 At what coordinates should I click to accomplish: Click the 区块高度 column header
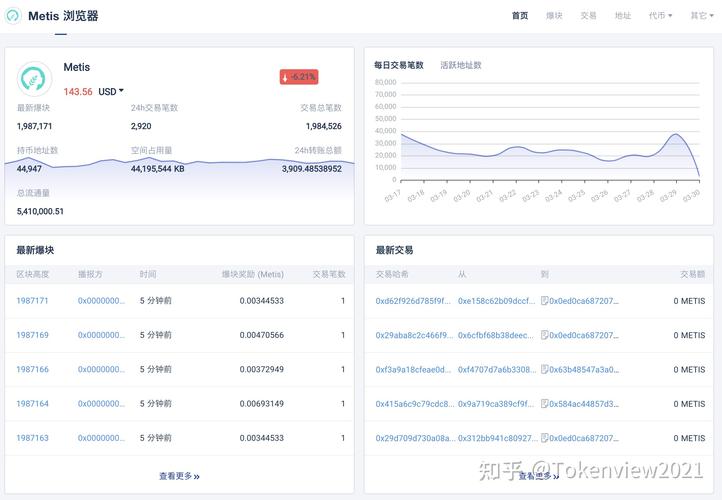point(33,274)
